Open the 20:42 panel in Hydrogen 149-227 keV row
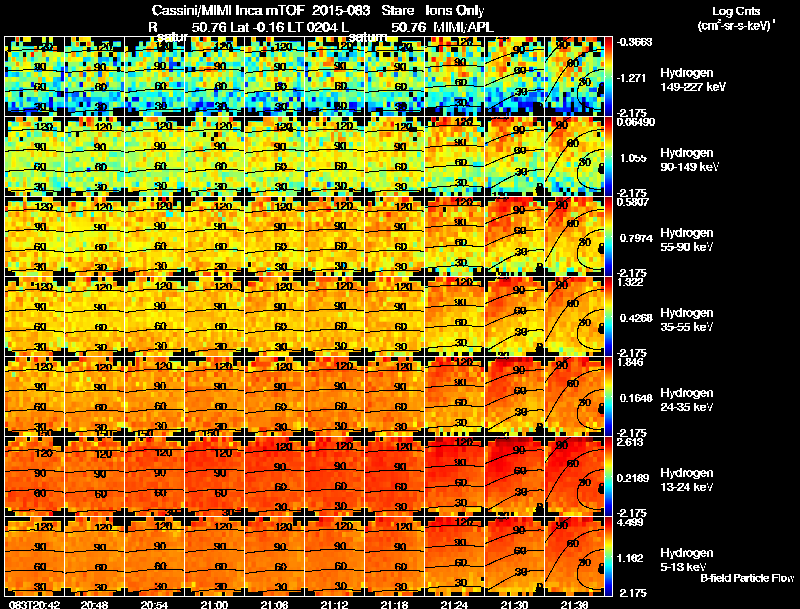The width and height of the screenshot is (800, 609). 34,76
